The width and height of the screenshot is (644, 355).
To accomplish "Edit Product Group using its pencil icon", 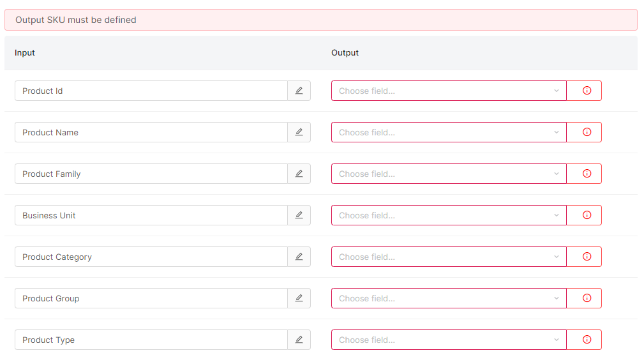I will pos(299,298).
